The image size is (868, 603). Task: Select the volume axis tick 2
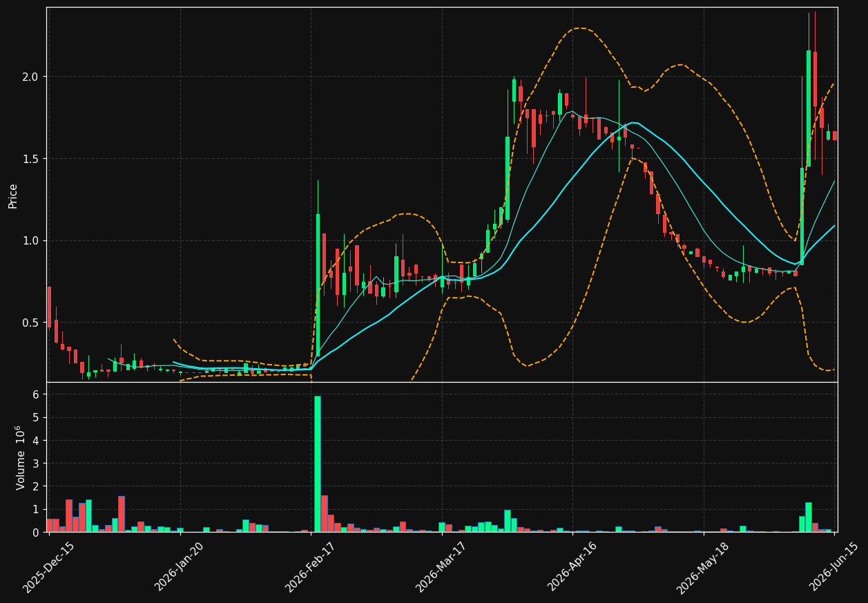click(x=37, y=486)
